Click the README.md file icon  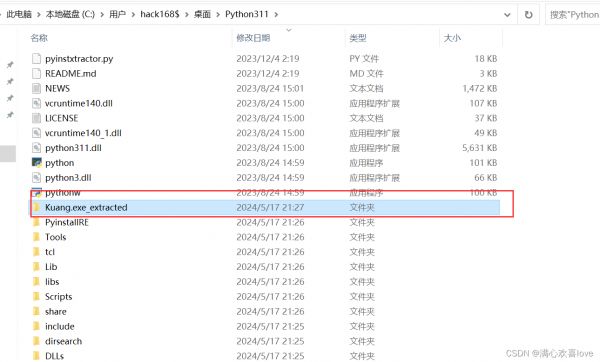36,73
